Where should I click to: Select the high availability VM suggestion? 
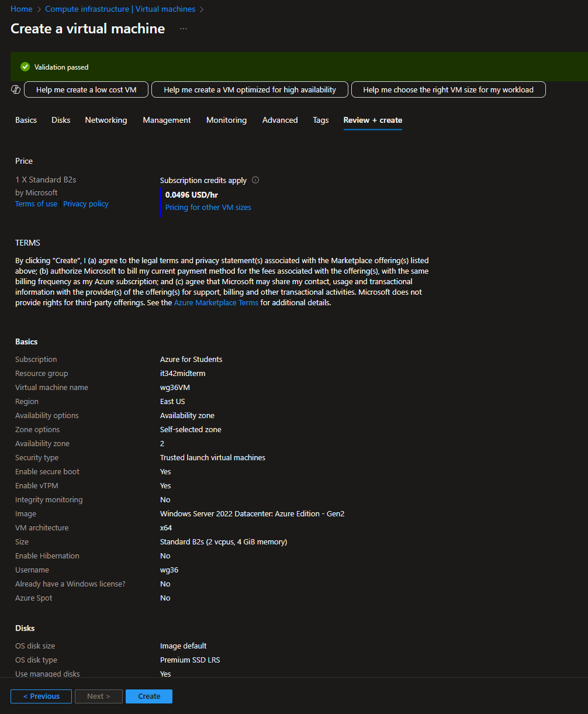(x=250, y=89)
